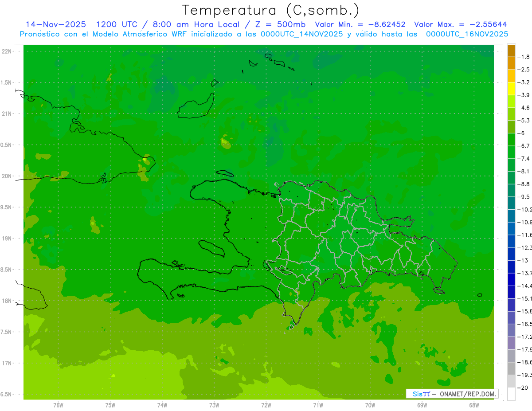Click the '-3.9' colorbar label
Viewport: 532px width, 411px height.
tap(524, 95)
